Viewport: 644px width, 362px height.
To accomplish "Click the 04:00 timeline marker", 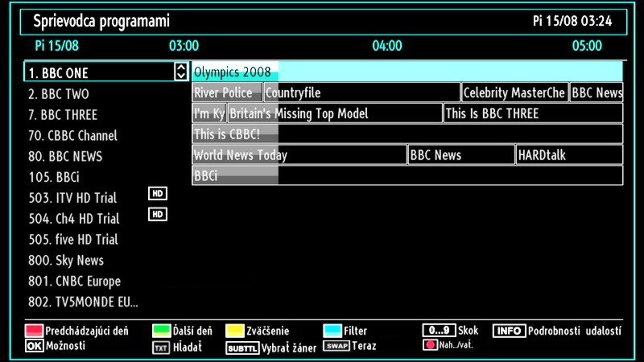I will click(387, 46).
